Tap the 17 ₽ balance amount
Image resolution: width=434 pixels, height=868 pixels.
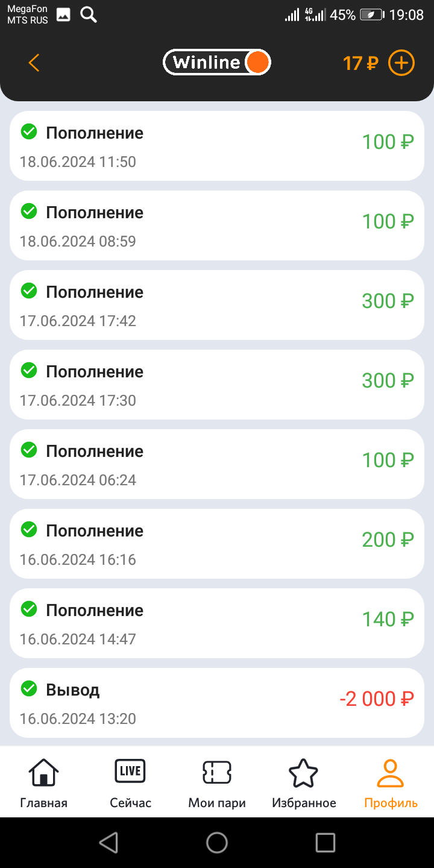360,63
